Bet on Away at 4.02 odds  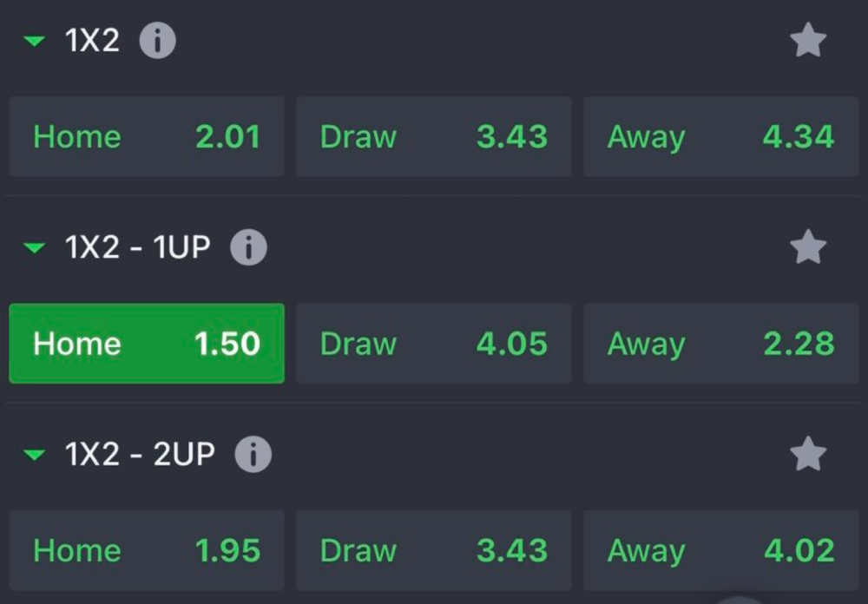click(720, 550)
